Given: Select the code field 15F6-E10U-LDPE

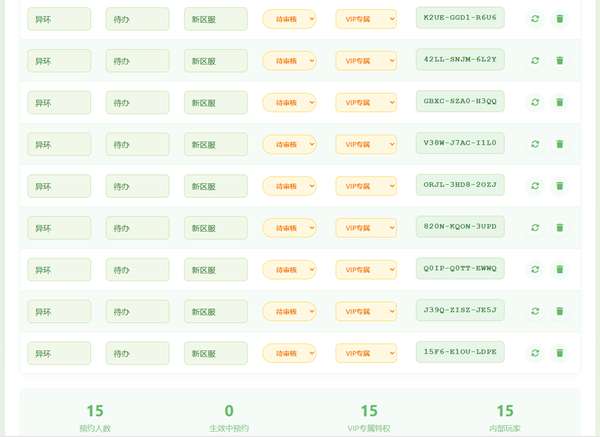Looking at the screenshot, I should pos(460,352).
